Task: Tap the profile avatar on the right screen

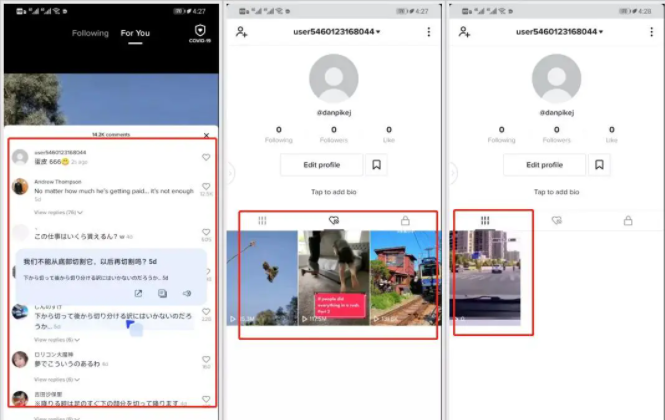Action: click(x=556, y=78)
